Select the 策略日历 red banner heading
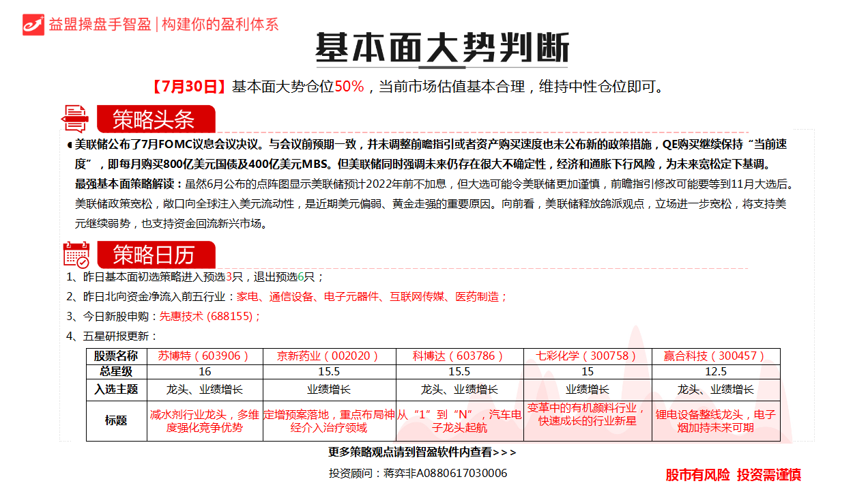The image size is (868, 490). 155,255
